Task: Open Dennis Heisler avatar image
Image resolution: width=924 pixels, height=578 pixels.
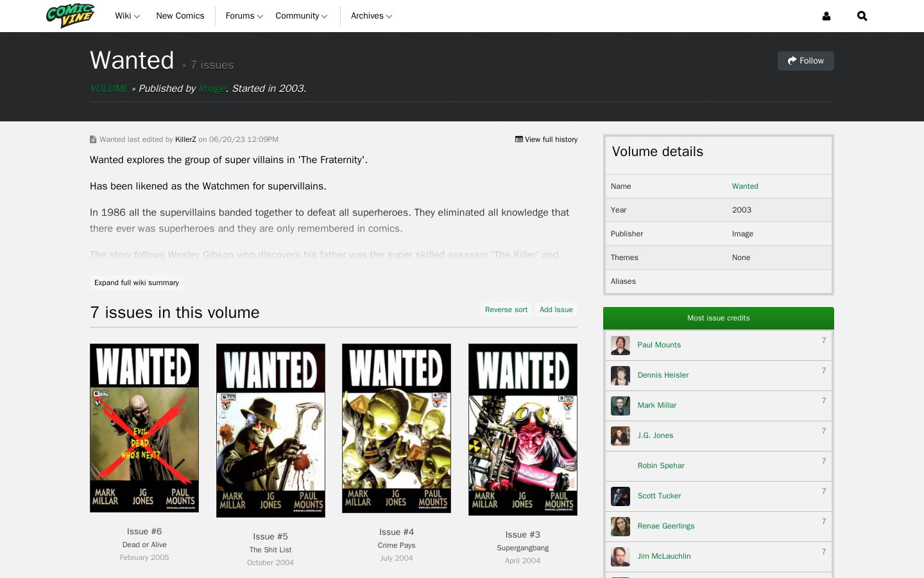Action: [x=620, y=376]
